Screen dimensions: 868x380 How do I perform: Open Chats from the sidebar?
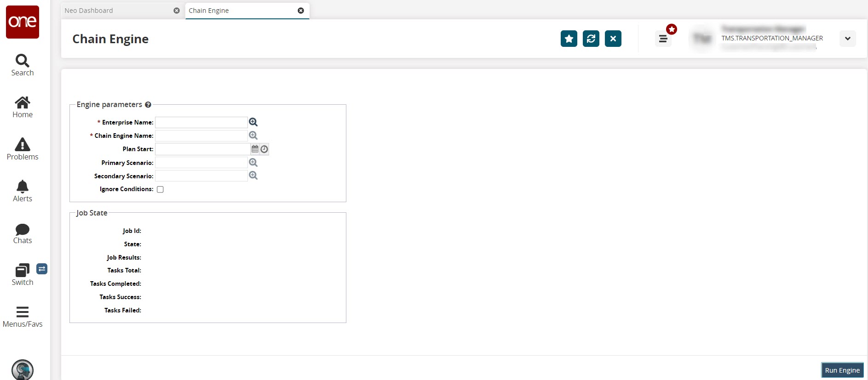23,233
